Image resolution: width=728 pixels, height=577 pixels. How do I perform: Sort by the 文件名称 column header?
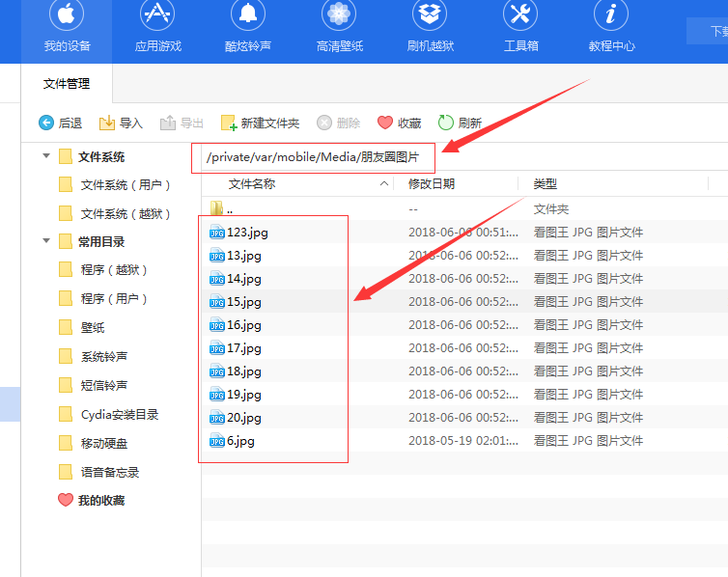click(252, 183)
